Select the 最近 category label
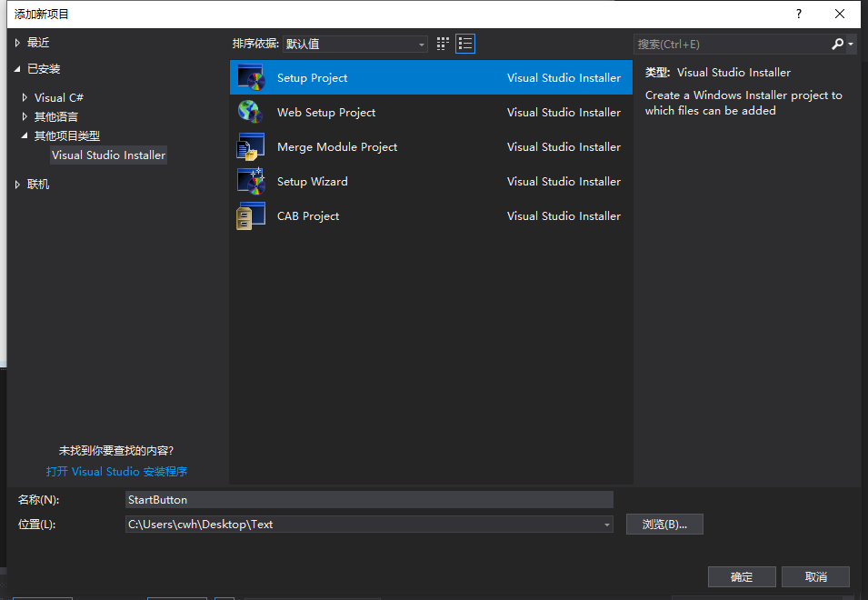Screen dimensions: 868x600 (x=38, y=43)
